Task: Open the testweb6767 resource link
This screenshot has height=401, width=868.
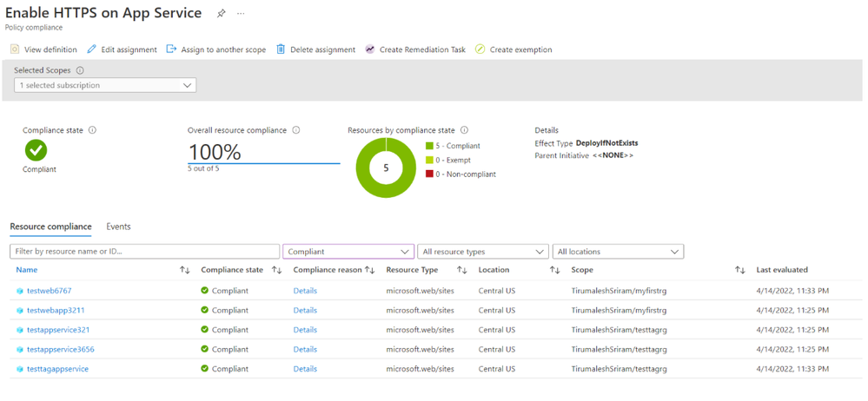Action: coord(50,291)
